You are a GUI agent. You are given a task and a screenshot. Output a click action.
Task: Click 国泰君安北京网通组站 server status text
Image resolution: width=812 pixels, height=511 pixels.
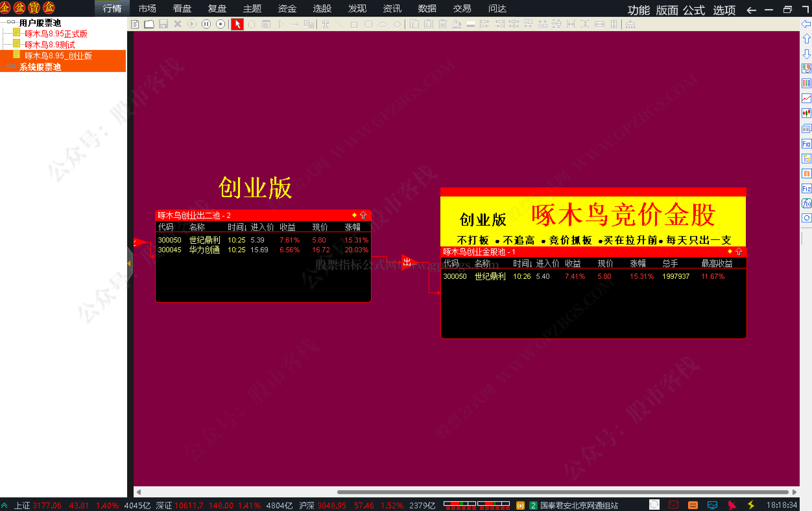pyautogui.click(x=579, y=505)
